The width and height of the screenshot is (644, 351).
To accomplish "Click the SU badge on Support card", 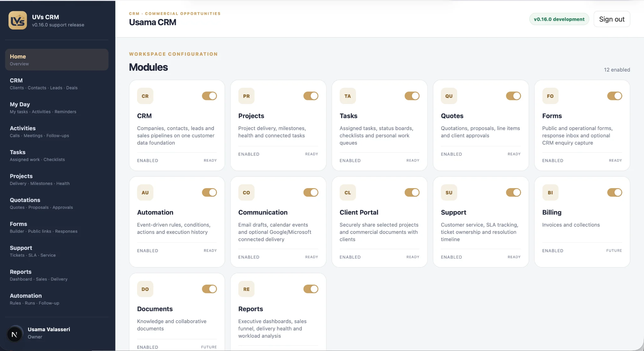I will coord(449,192).
